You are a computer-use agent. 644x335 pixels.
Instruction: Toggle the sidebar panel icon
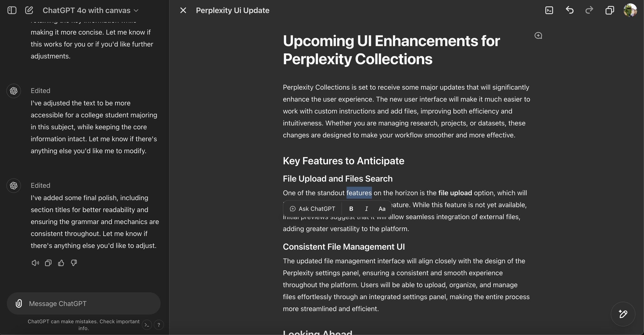point(12,10)
